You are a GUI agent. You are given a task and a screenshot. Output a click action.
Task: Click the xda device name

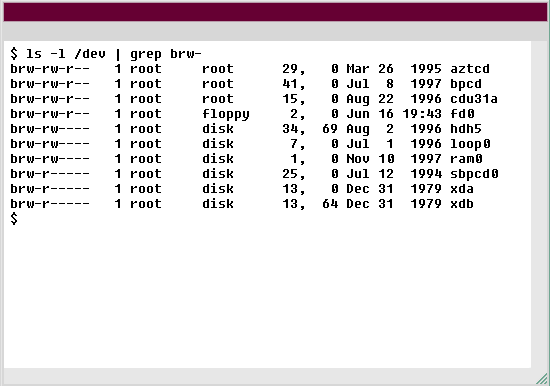pyautogui.click(x=462, y=189)
